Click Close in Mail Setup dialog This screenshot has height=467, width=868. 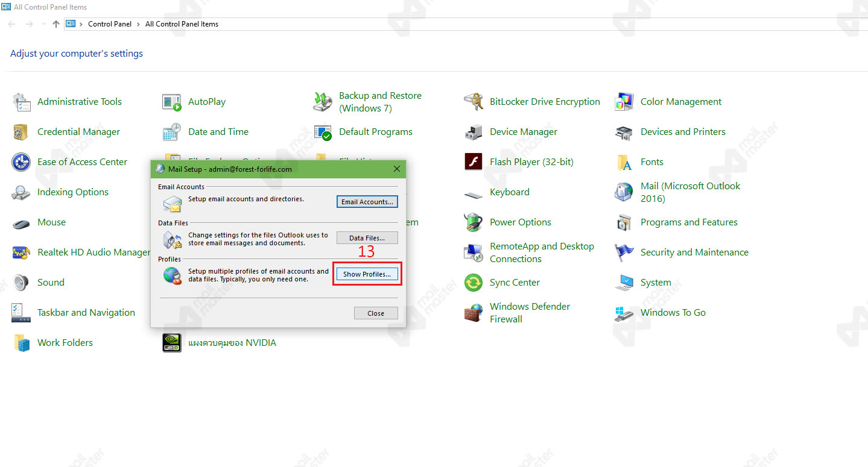[376, 313]
